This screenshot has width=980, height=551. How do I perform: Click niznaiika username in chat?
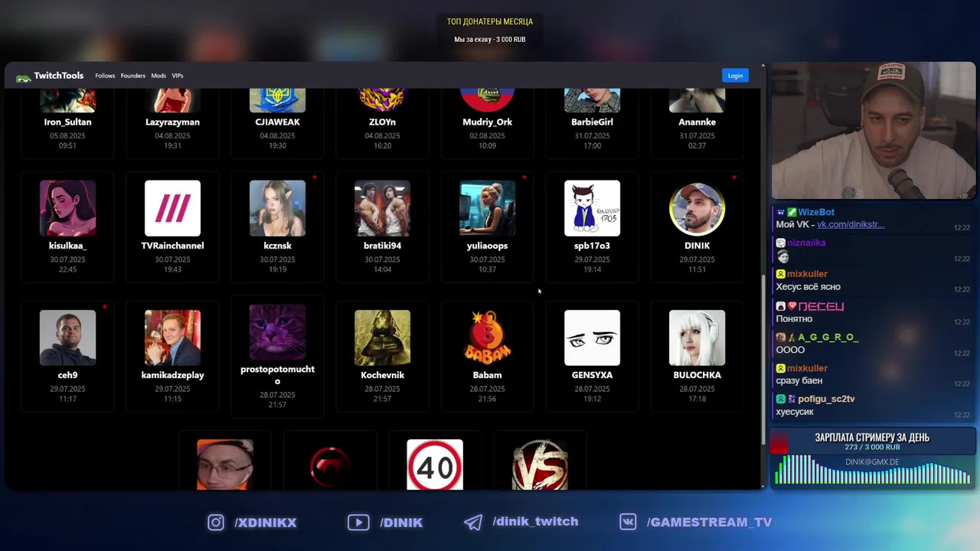click(806, 243)
